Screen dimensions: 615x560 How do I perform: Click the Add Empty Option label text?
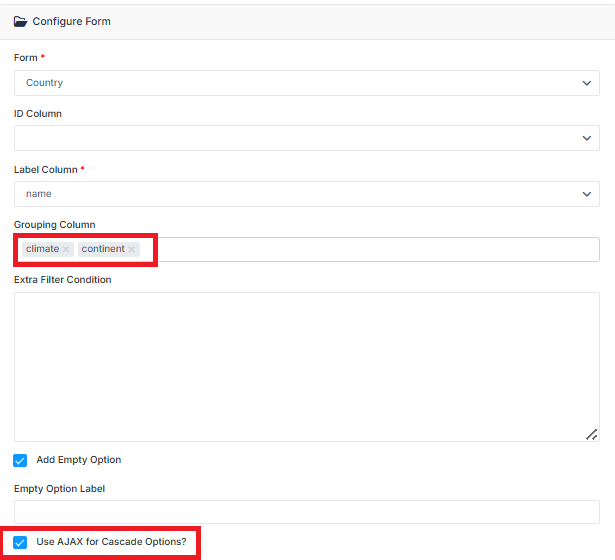[79, 460]
